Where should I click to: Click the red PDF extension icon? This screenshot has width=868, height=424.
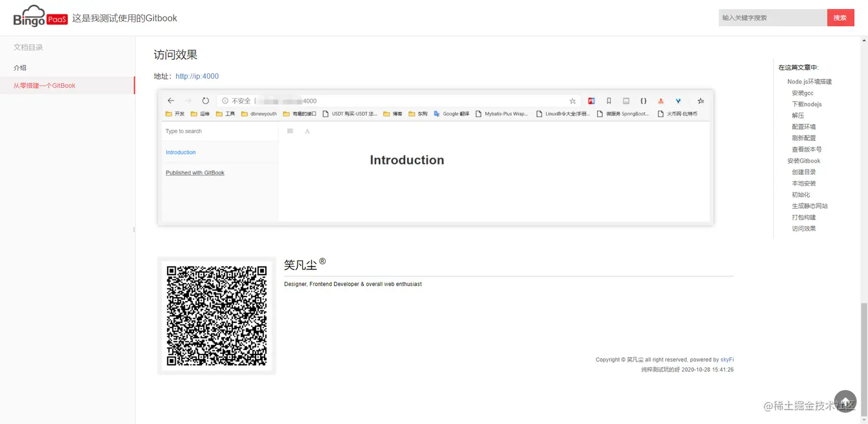(x=591, y=101)
